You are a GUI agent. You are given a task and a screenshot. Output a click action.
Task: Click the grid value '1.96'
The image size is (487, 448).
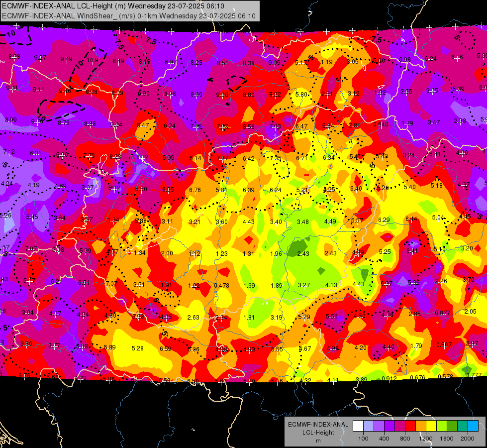[276, 253]
